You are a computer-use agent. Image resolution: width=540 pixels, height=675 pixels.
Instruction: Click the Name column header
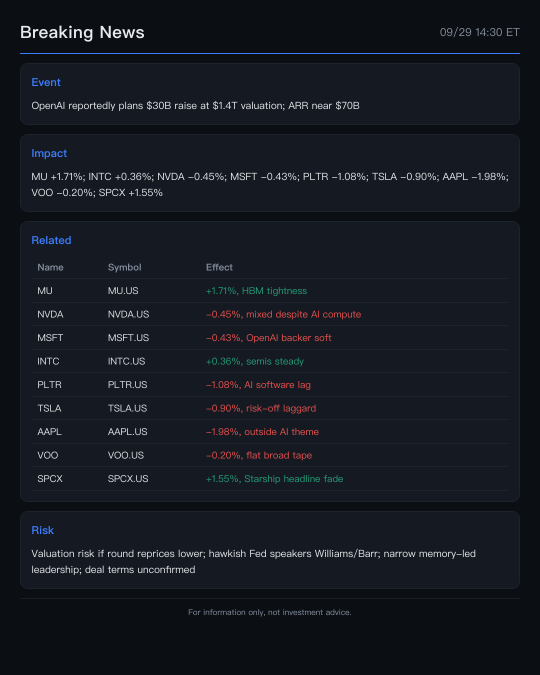[x=50, y=267]
